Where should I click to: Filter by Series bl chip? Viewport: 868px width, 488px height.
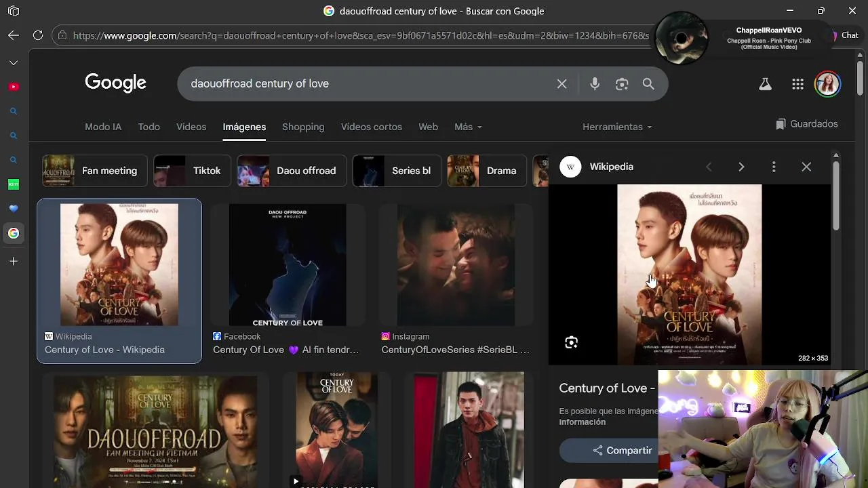(x=395, y=171)
